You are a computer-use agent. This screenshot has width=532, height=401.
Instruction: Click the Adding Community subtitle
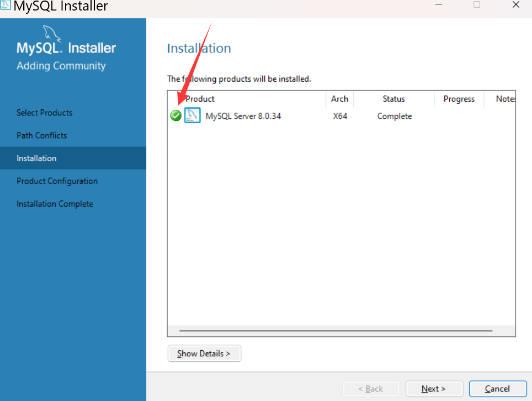click(61, 66)
